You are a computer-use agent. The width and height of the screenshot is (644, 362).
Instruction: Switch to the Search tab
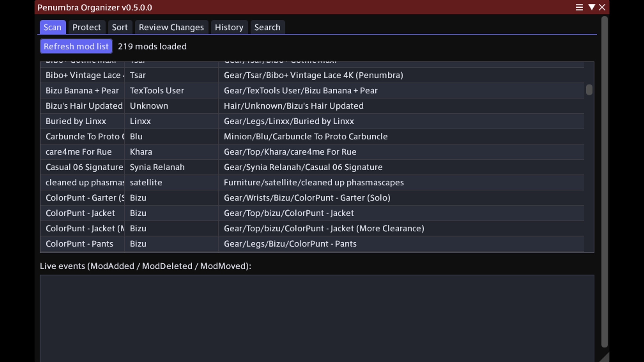(x=267, y=27)
